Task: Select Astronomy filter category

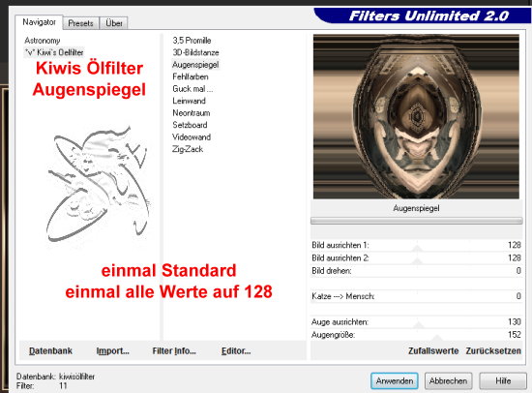Action: (42, 41)
